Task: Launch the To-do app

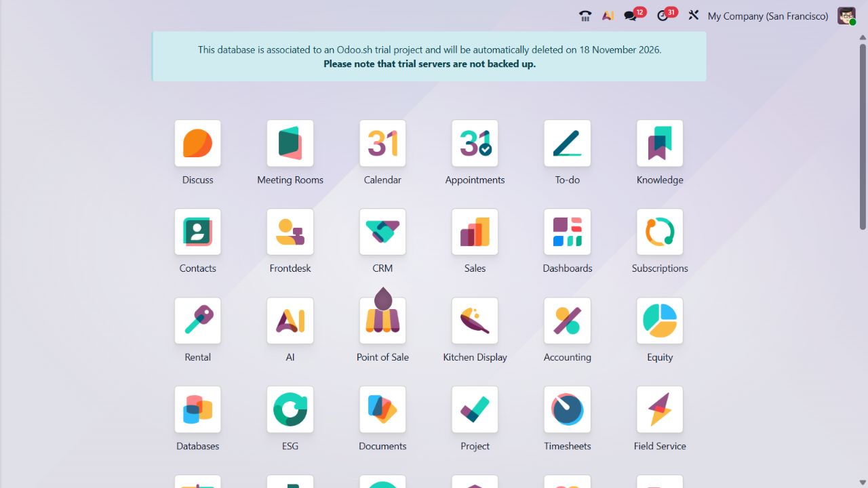Action: 568,143
